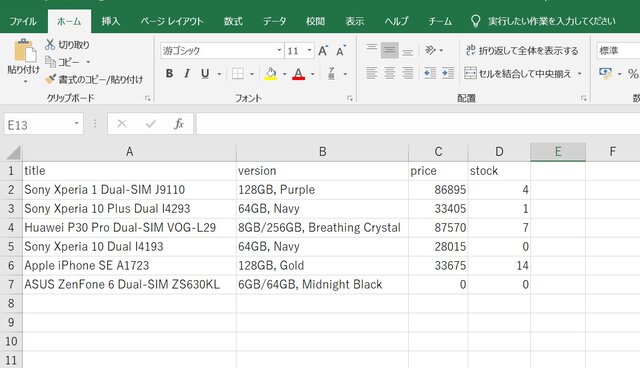Switch to the ページレイアウト tab

172,21
